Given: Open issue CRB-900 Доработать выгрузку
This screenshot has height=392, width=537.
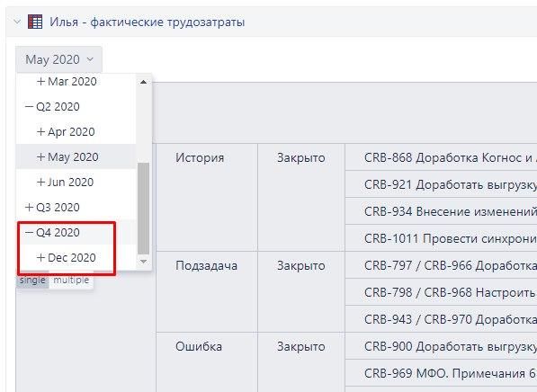Looking at the screenshot, I should point(451,346).
